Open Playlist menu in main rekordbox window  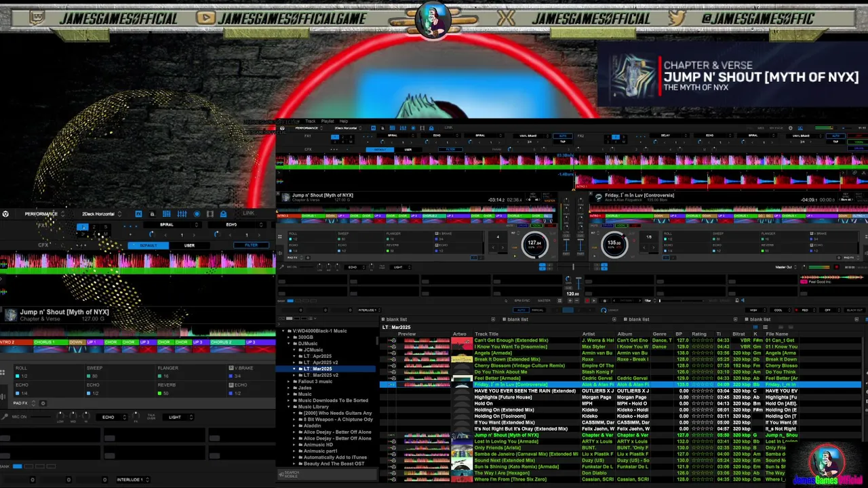328,121
